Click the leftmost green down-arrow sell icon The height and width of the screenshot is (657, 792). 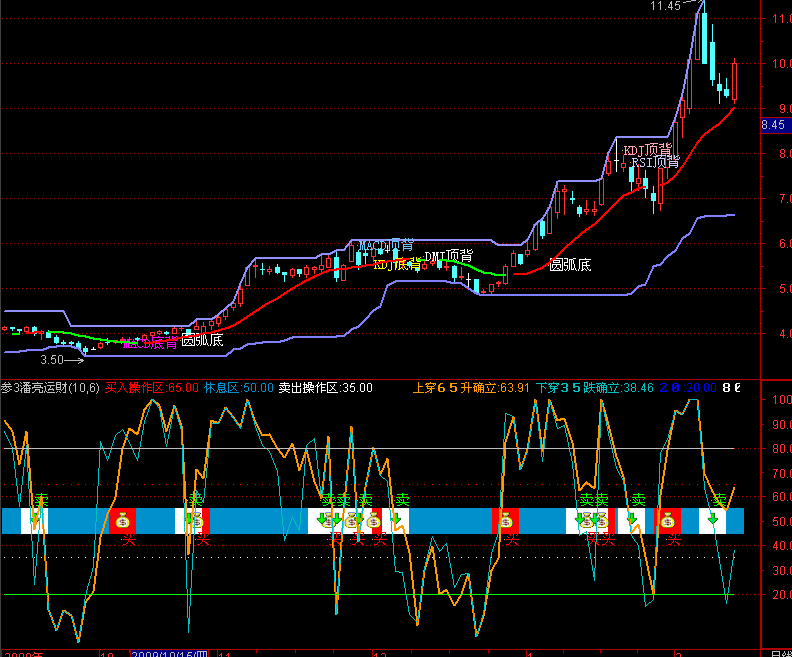pyautogui.click(x=35, y=520)
